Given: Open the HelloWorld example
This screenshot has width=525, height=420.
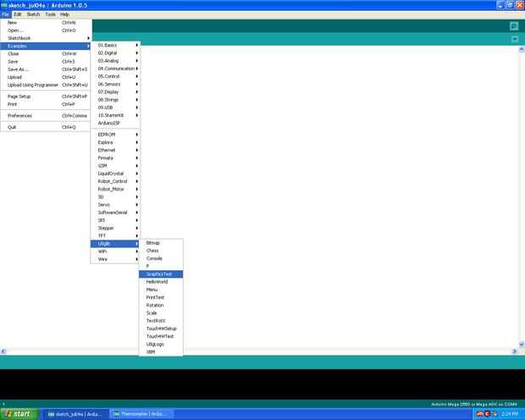Looking at the screenshot, I should click(x=161, y=282).
